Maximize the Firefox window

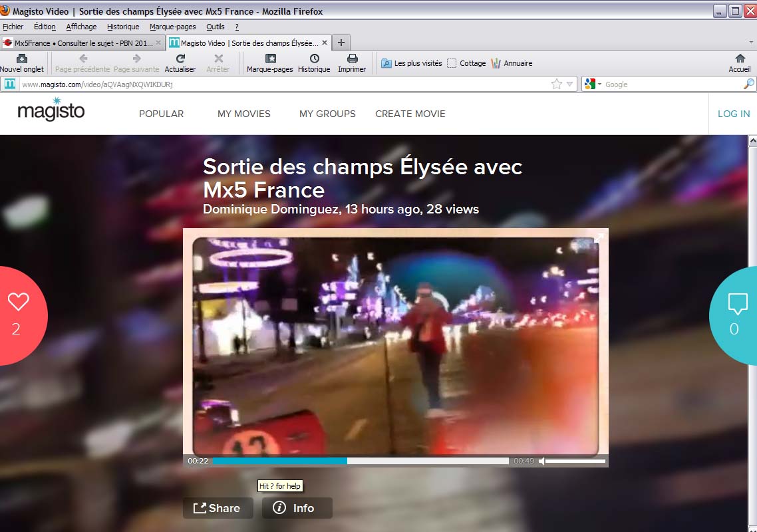click(735, 11)
